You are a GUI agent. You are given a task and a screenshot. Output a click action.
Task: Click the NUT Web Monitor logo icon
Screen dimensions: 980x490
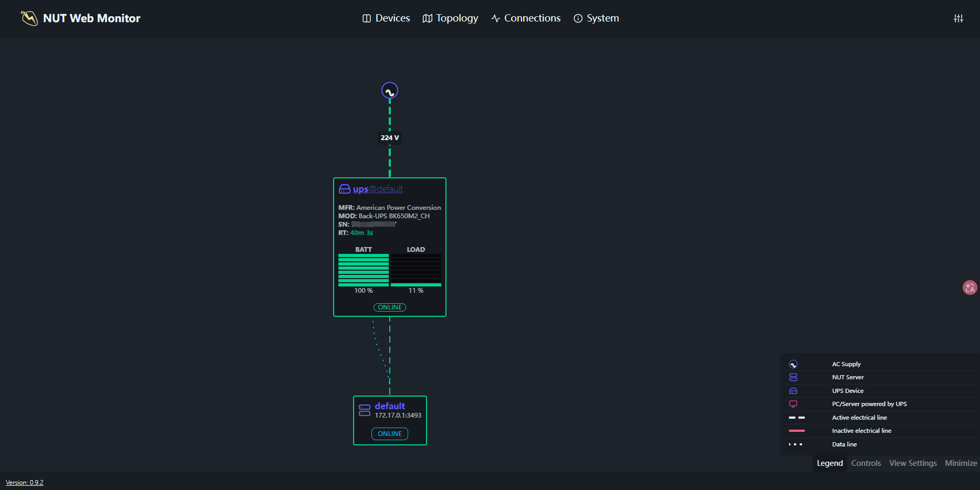[29, 18]
